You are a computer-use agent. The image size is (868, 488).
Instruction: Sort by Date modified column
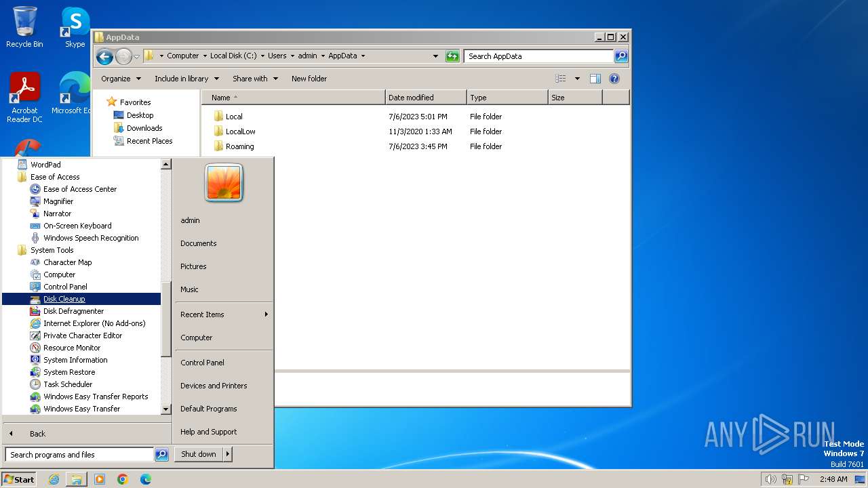(x=426, y=98)
